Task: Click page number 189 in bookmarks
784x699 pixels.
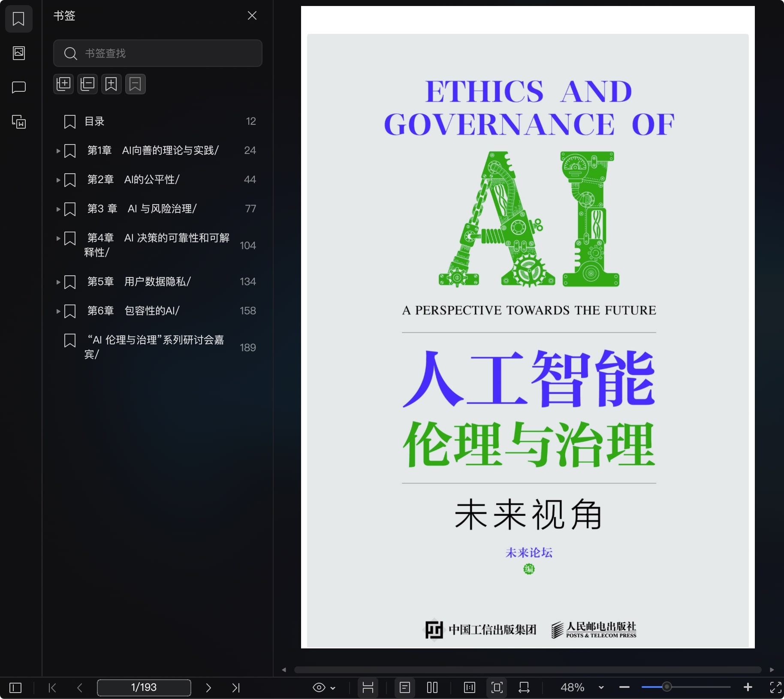Action: 247,348
